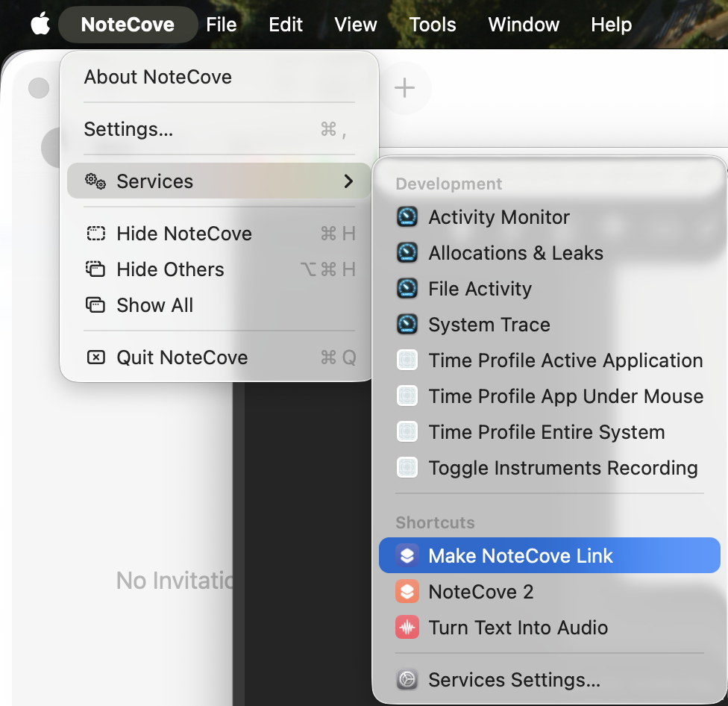Click the Allocations & Leaks instruments icon
Viewport: 728px width, 706px height.
[x=407, y=253]
